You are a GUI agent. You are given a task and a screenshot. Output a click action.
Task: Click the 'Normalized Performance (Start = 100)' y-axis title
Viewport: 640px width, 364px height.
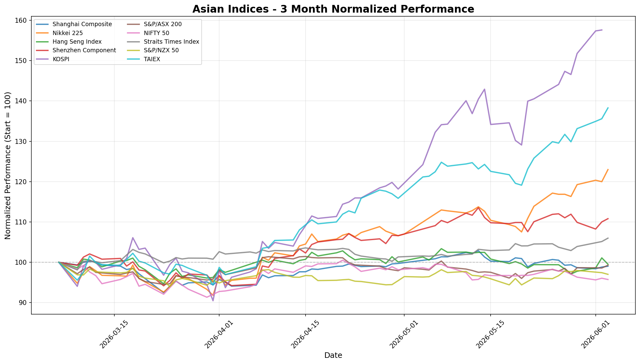click(8, 165)
